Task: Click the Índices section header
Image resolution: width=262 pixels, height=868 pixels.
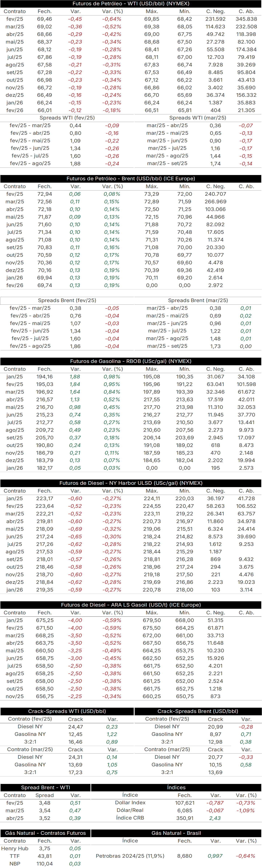Action: coord(176,787)
